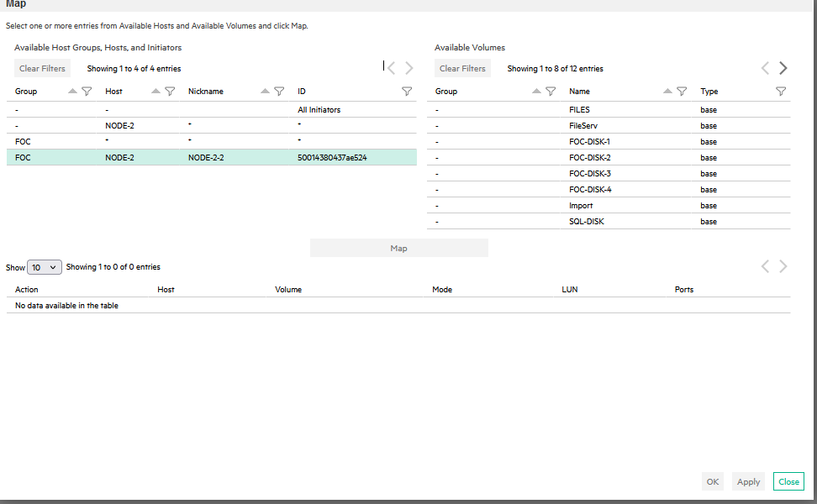Click the Mode header in mappings table
This screenshot has width=817, height=504.
coord(442,290)
